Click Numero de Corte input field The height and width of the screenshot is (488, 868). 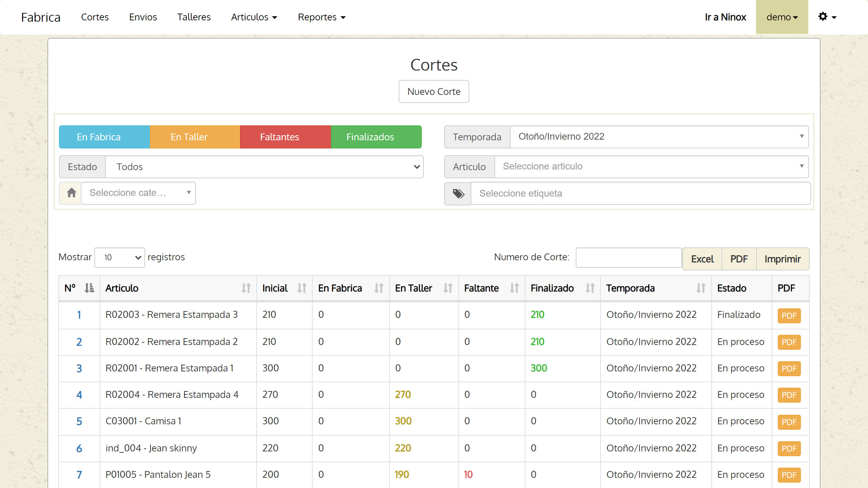click(629, 258)
